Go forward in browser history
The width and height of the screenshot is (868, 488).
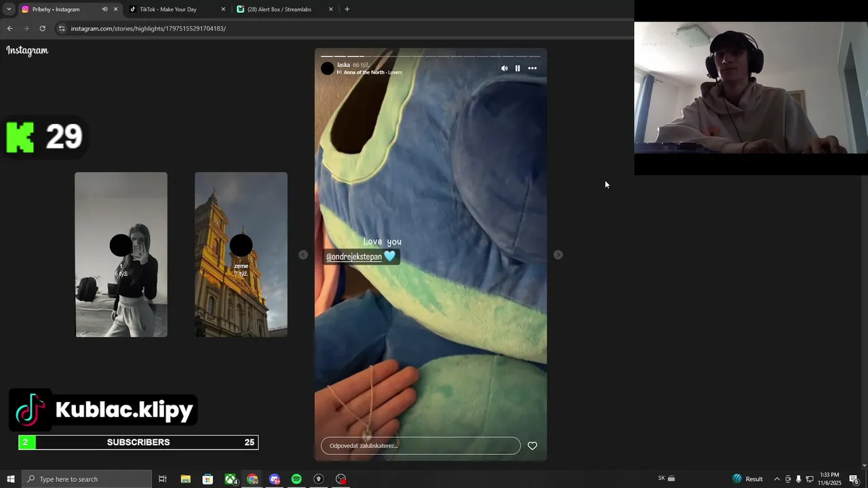tap(26, 28)
